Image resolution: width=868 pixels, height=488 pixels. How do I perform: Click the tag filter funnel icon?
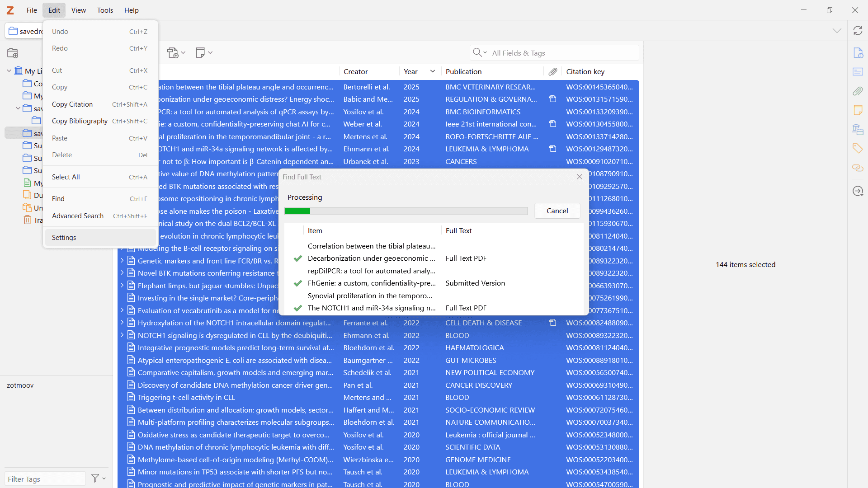point(98,478)
